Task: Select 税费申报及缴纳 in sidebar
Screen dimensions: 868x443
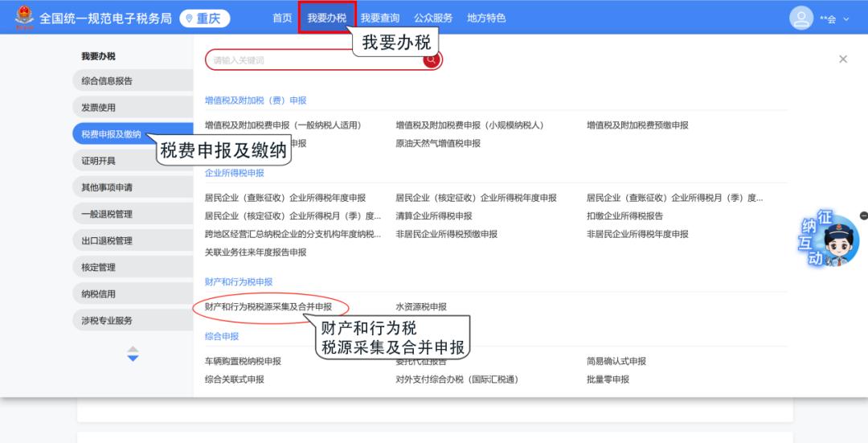Action: coord(133,133)
